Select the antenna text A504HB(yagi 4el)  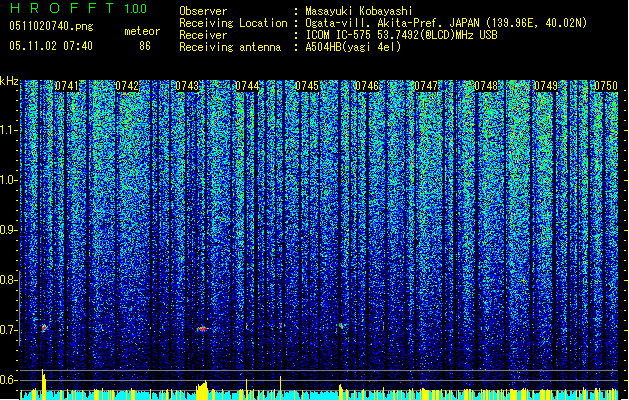coord(353,47)
